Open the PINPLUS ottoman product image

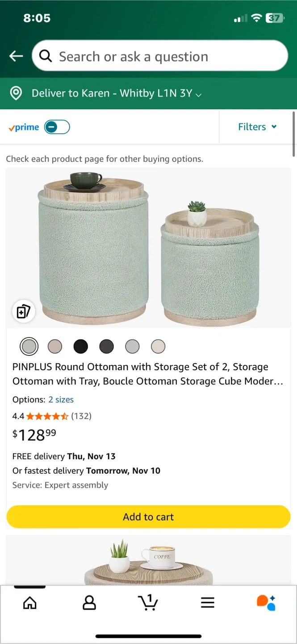(x=148, y=246)
